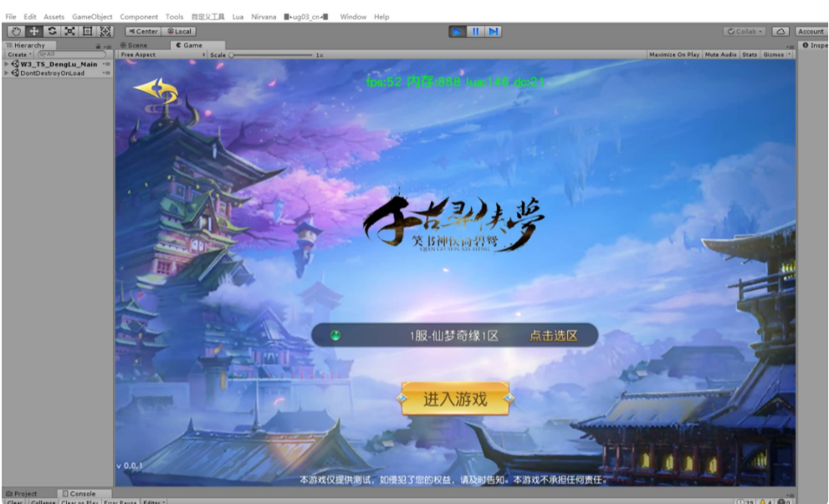Select the Move tool
The width and height of the screenshot is (829, 504).
pyautogui.click(x=34, y=31)
